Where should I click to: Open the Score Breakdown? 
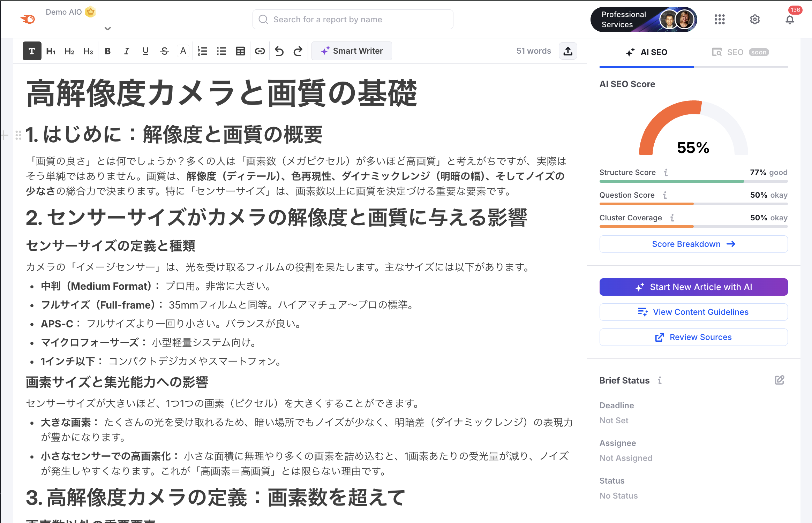point(693,244)
